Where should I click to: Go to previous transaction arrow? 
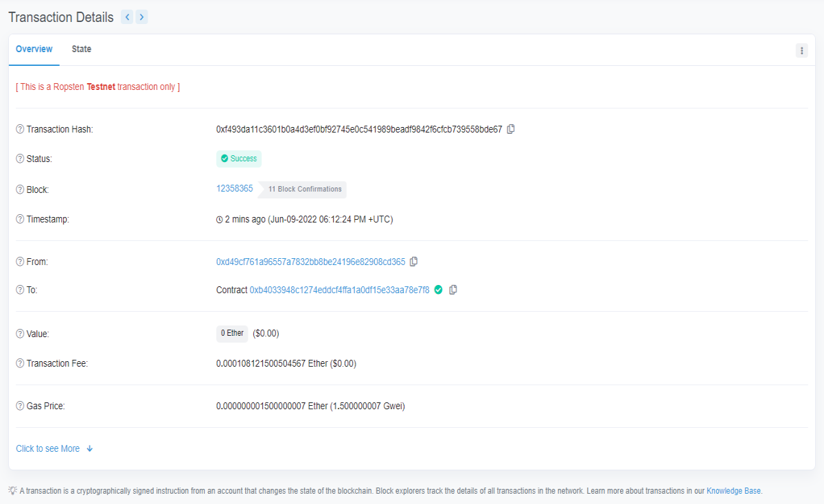(x=127, y=17)
